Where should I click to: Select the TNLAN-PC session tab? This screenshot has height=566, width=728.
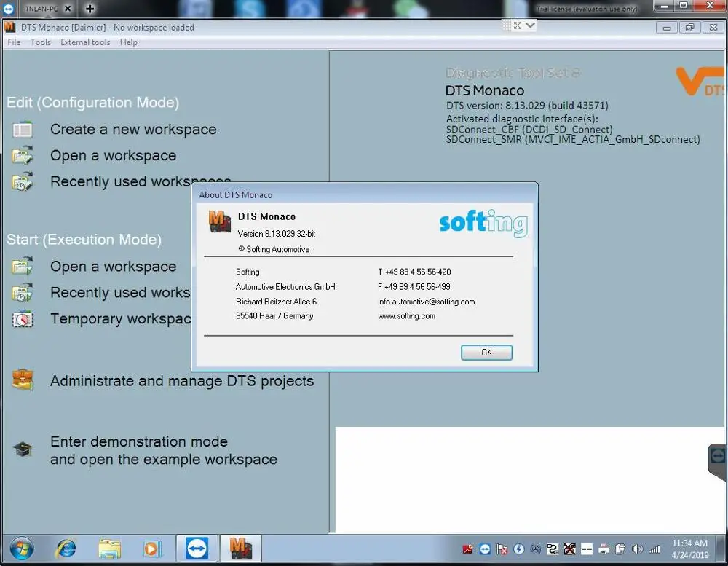pyautogui.click(x=41, y=8)
